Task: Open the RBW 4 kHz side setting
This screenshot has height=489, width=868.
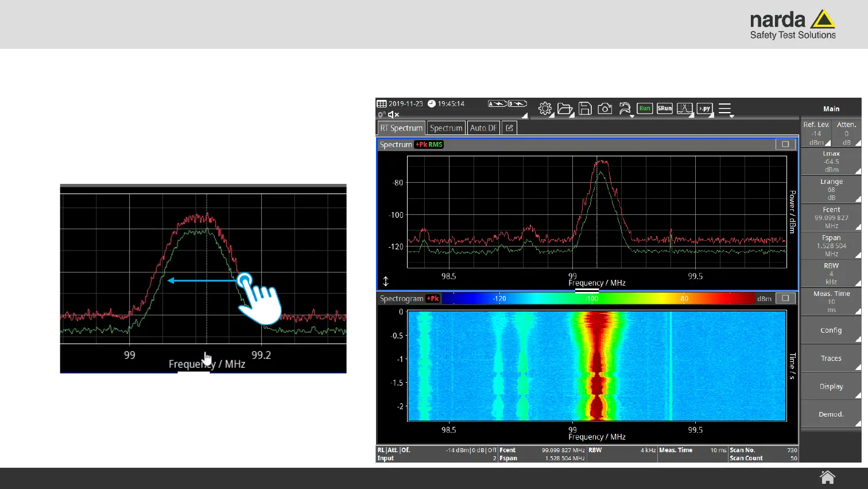Action: (x=831, y=274)
